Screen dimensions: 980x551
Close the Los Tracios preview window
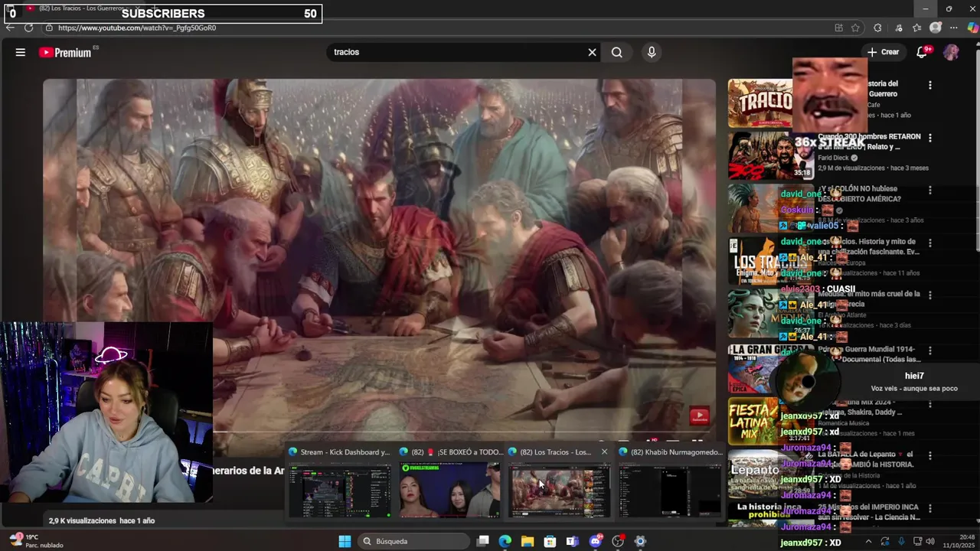[x=604, y=452]
